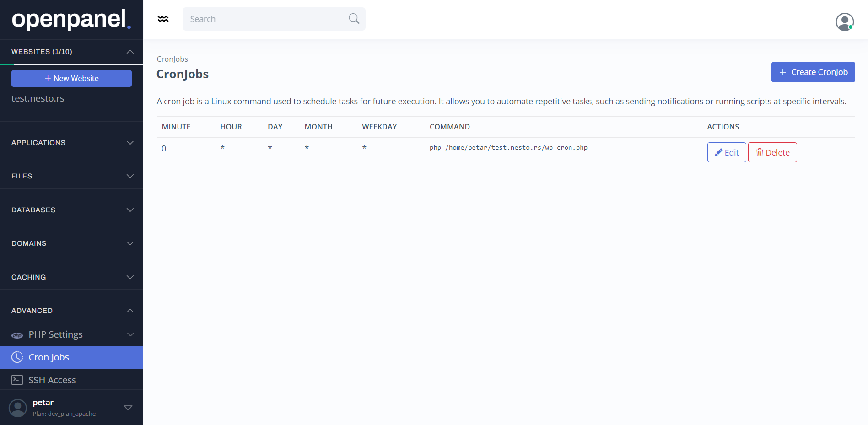Click the Cron Jobs clock icon

(17, 357)
